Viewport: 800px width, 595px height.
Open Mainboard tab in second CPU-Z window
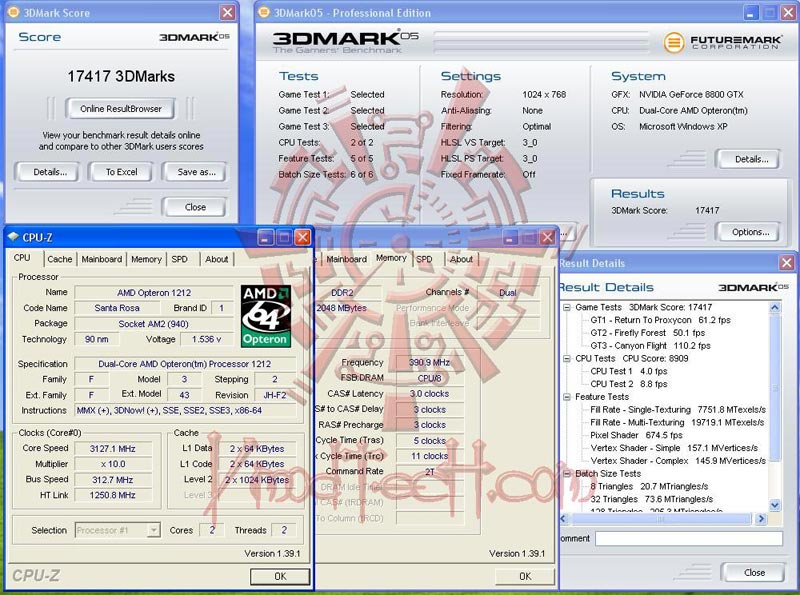point(346,259)
